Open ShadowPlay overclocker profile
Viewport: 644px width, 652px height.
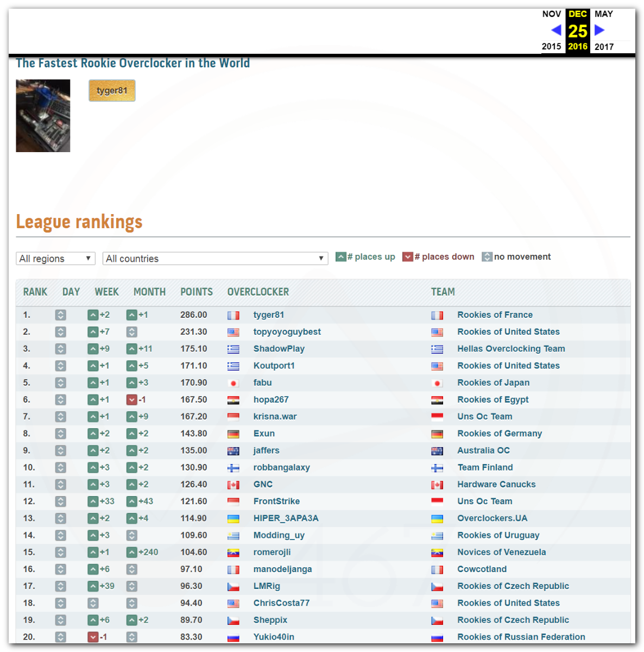279,349
